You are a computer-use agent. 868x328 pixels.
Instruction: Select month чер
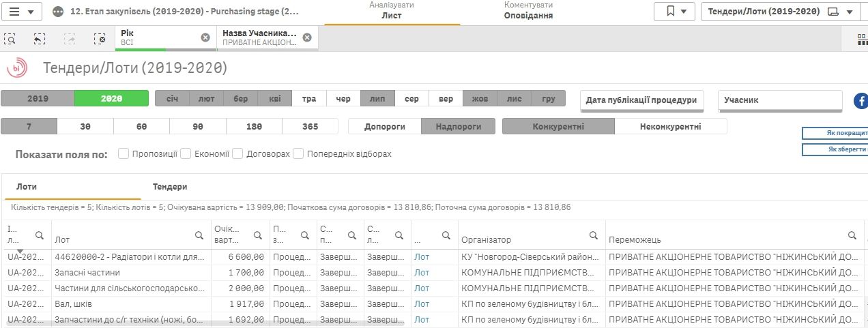pos(343,98)
